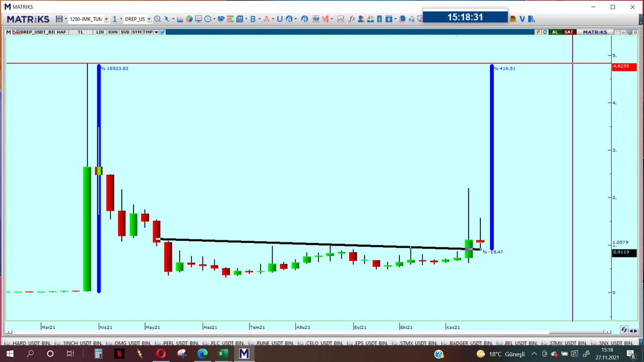The image size is (644, 362).
Task: Expand the black triangle dropdown after the TMP button
Action: [156, 32]
